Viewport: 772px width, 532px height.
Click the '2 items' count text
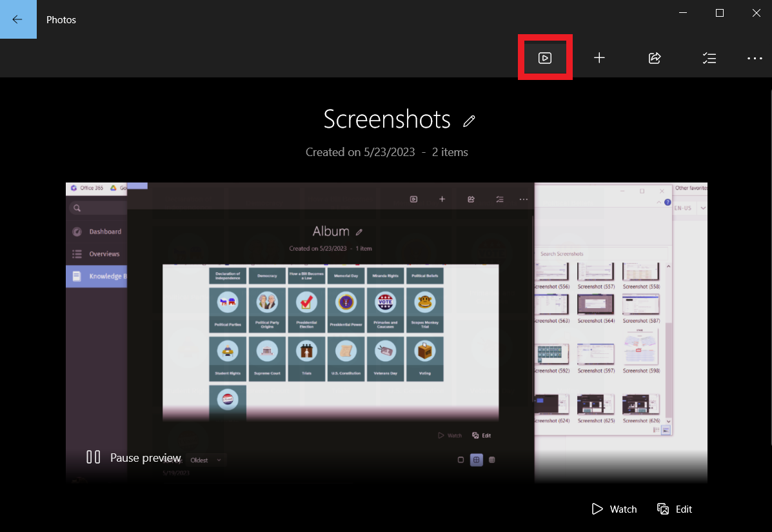pyautogui.click(x=450, y=152)
